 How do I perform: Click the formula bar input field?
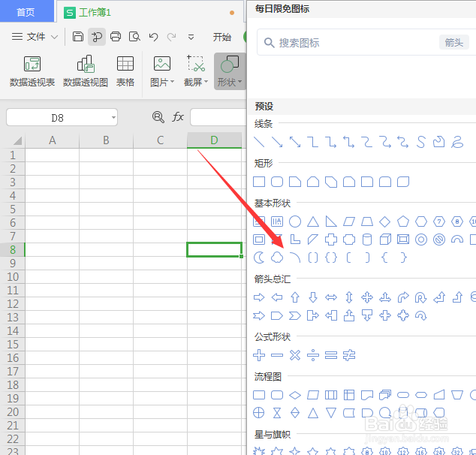[218, 117]
